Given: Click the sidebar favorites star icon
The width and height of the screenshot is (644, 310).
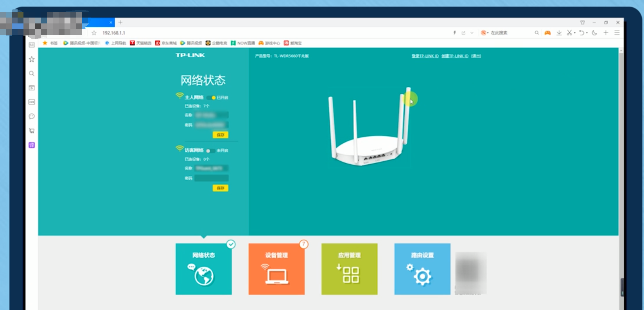Looking at the screenshot, I should pos(32,59).
